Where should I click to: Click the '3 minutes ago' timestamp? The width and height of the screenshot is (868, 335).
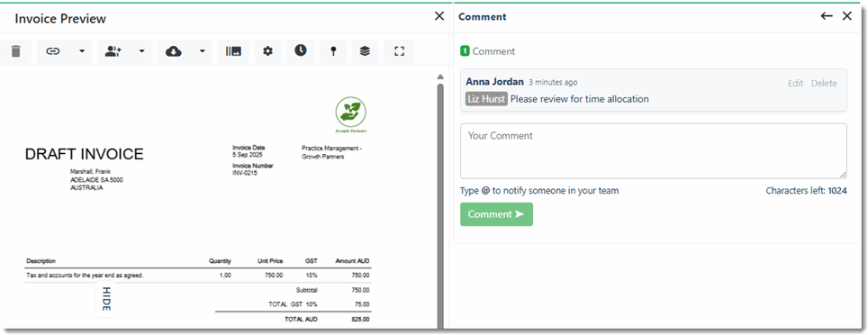coord(553,83)
